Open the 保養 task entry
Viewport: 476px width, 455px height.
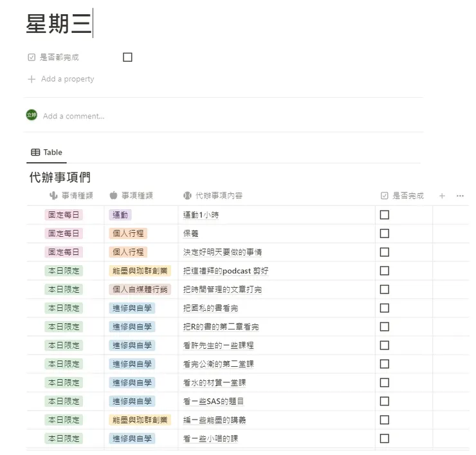190,234
